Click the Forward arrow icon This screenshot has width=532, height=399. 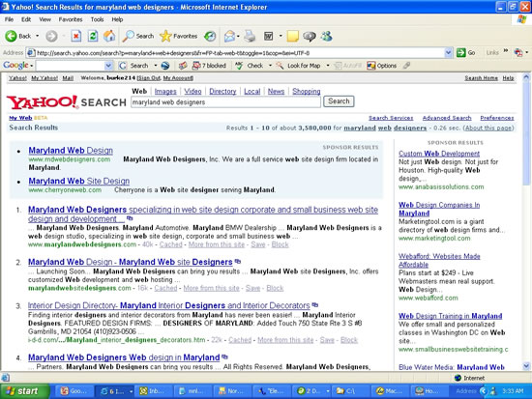tap(51, 36)
